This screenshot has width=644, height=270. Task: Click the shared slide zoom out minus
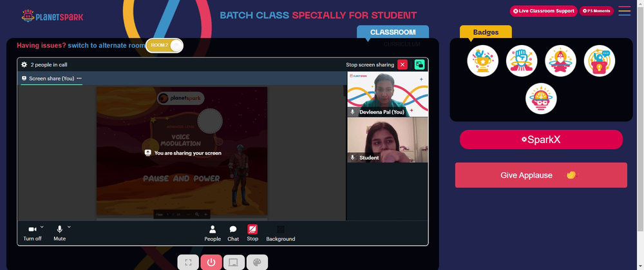pyautogui.click(x=189, y=215)
